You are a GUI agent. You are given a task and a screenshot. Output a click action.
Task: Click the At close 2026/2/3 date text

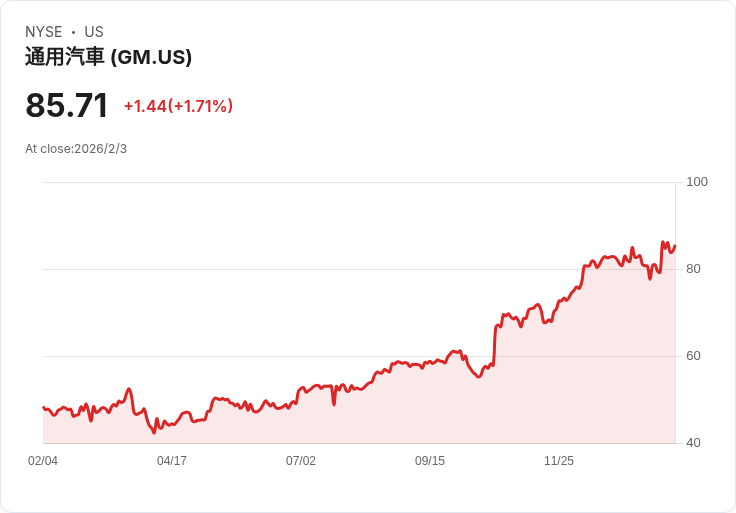point(76,149)
